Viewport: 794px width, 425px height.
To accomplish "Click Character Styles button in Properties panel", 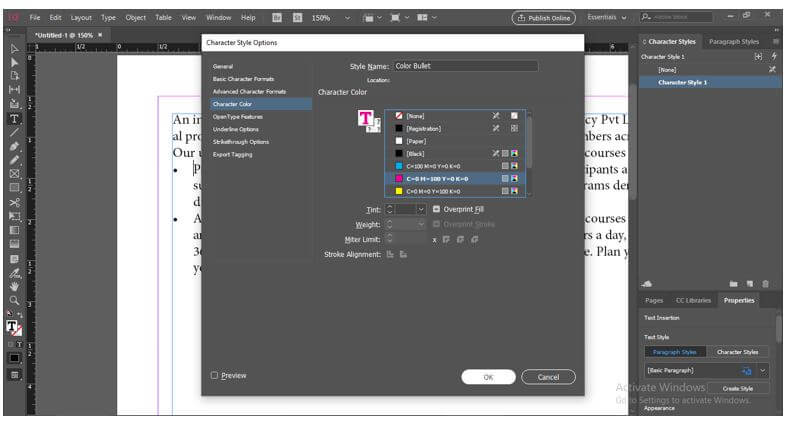I will (737, 352).
